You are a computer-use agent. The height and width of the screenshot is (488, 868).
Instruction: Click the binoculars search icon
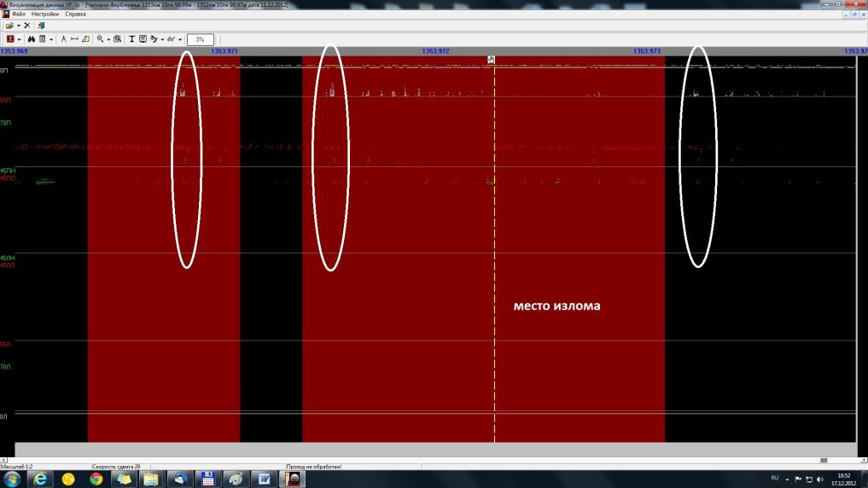click(31, 39)
